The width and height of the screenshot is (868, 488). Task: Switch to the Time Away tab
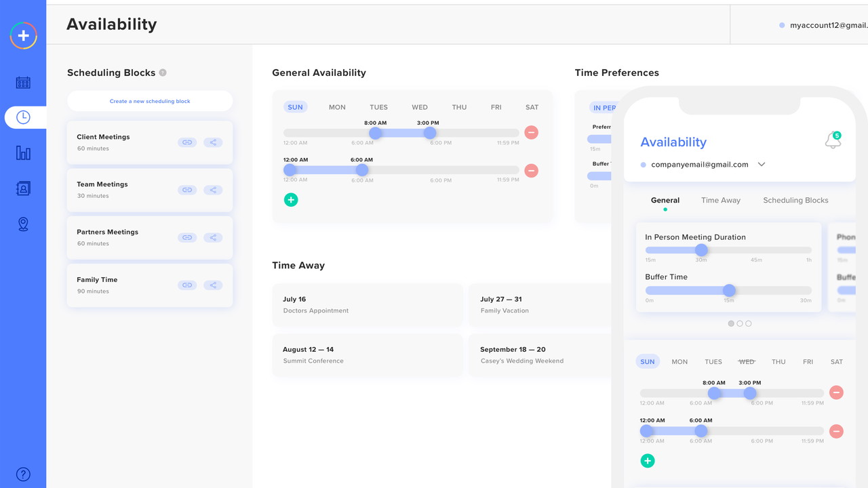pos(720,201)
